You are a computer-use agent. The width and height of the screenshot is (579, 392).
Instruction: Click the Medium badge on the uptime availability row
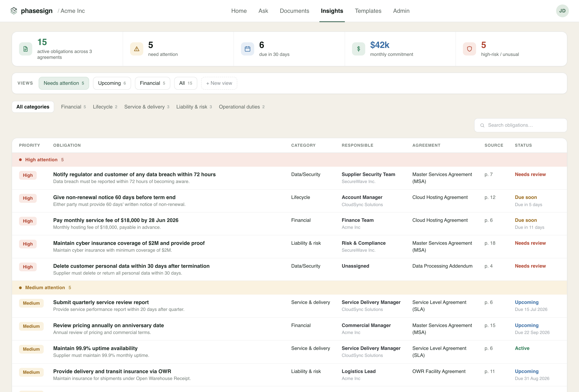point(31,349)
